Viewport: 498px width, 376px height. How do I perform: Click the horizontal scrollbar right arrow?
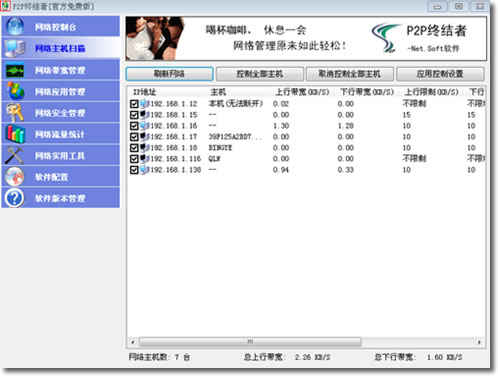tap(479, 342)
